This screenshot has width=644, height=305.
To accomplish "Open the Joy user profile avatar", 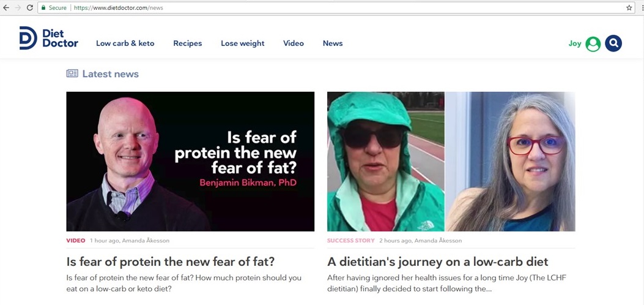I will click(593, 43).
